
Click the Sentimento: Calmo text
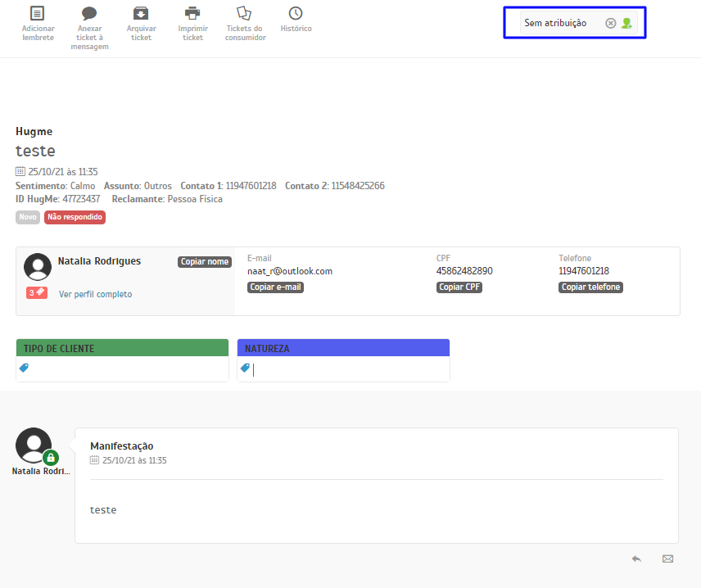(x=56, y=186)
